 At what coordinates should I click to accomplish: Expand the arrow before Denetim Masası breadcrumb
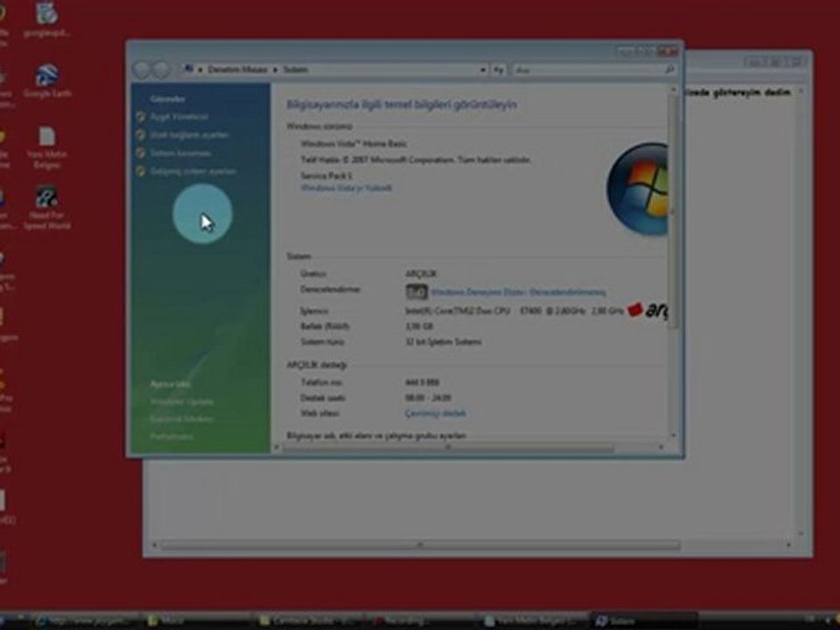pyautogui.click(x=200, y=70)
